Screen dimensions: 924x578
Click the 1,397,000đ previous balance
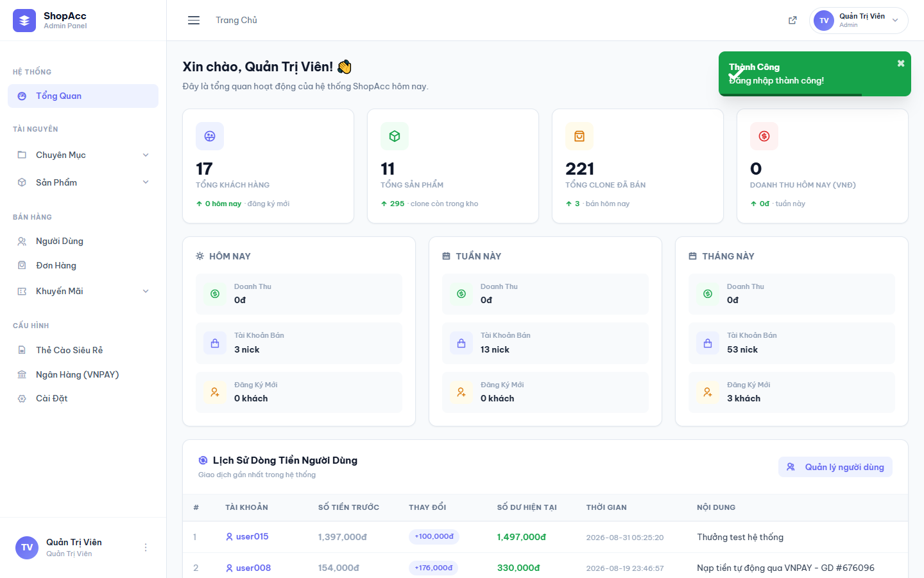(342, 537)
